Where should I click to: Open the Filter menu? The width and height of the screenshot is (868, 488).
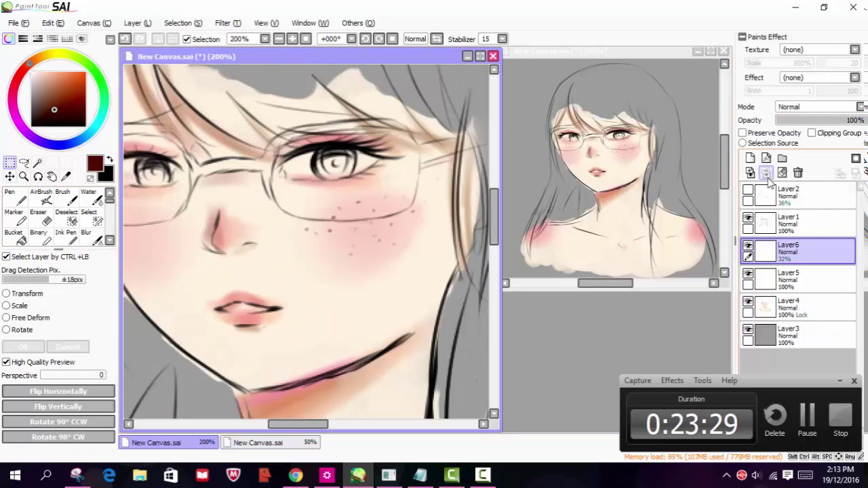tap(227, 23)
